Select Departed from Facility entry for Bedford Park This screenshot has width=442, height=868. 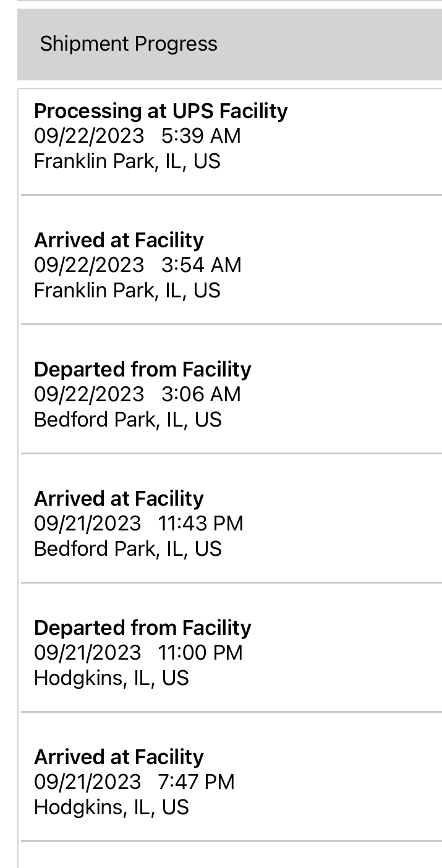click(x=142, y=369)
